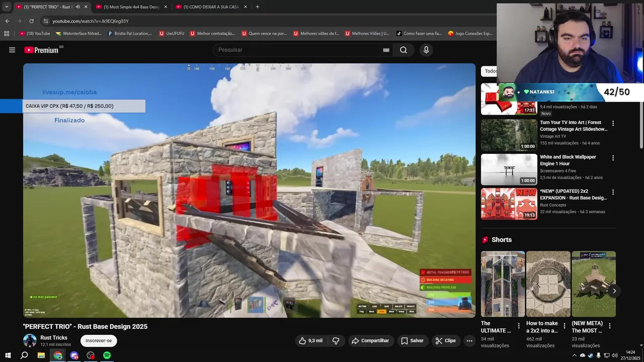Open the Jogo Conexões Esp bookmark

470,34
